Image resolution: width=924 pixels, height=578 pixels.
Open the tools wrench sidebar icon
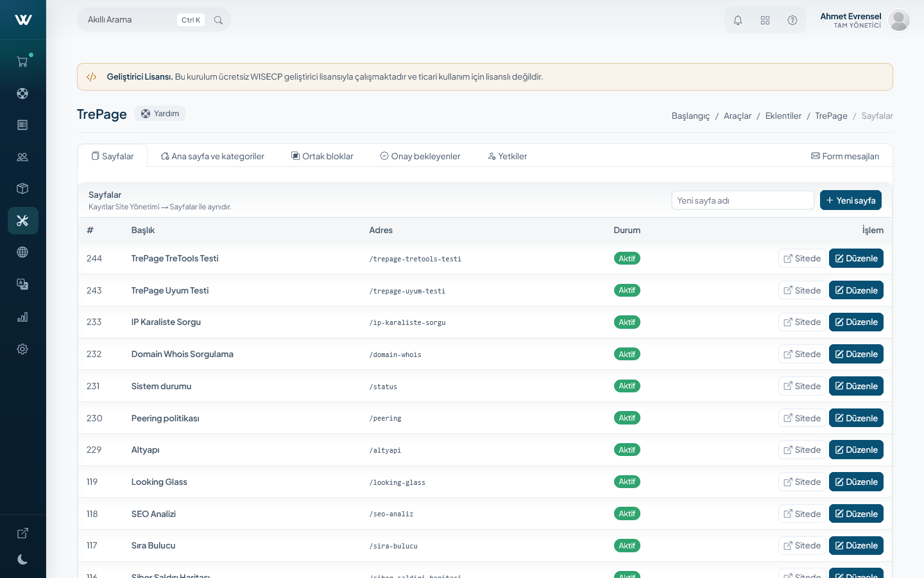tap(22, 220)
